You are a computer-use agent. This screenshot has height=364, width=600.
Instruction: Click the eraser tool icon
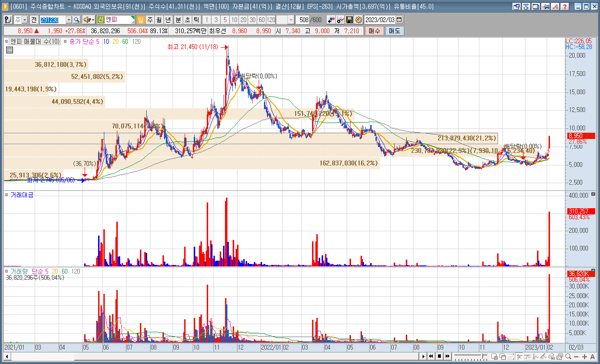(x=552, y=356)
